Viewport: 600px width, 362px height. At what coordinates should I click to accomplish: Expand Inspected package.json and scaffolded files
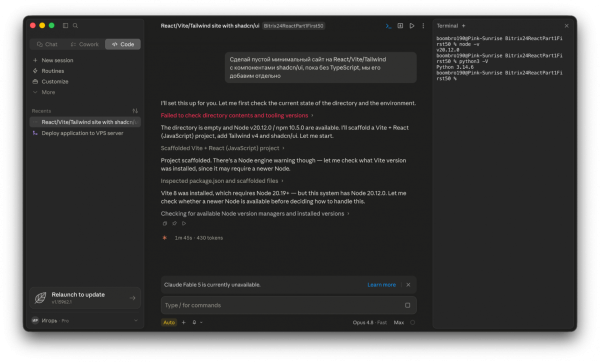tap(222, 181)
